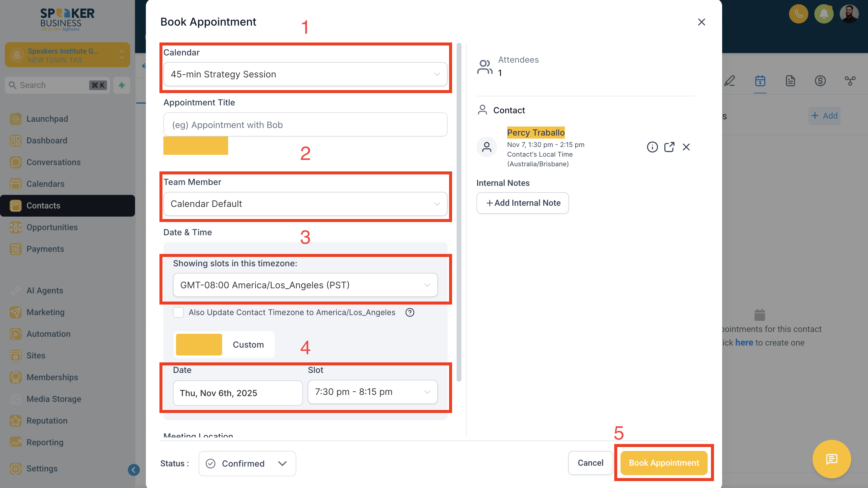This screenshot has height=488, width=868.
Task: Select the yellow-highlighted Default slot toggle
Action: pos(199,345)
